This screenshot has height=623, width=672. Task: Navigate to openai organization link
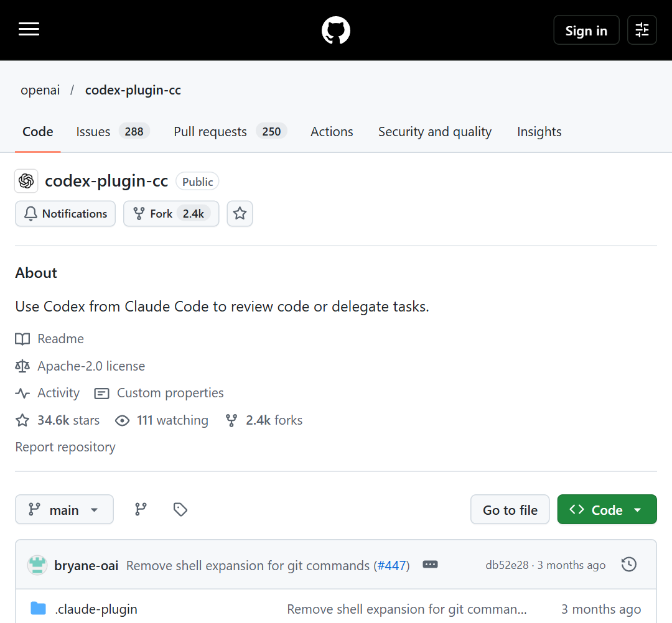40,90
